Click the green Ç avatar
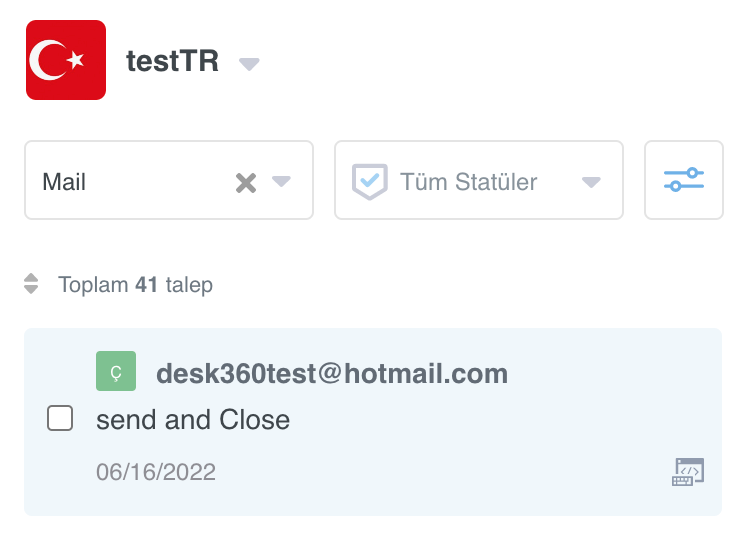Screen dimensions: 754x536 (x=116, y=371)
